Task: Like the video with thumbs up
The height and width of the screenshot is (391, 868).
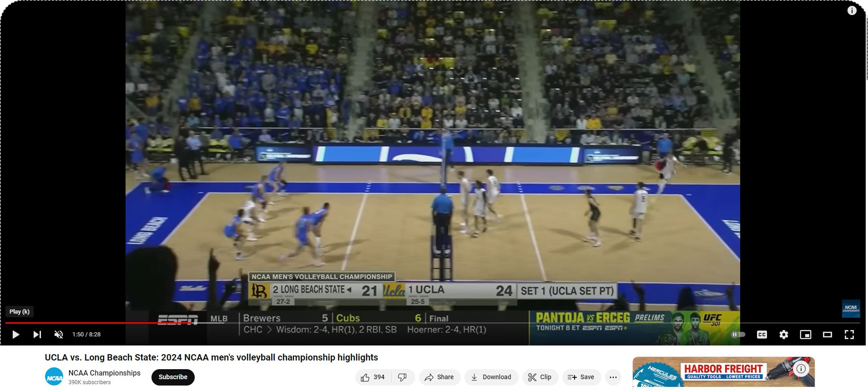Action: 373,377
